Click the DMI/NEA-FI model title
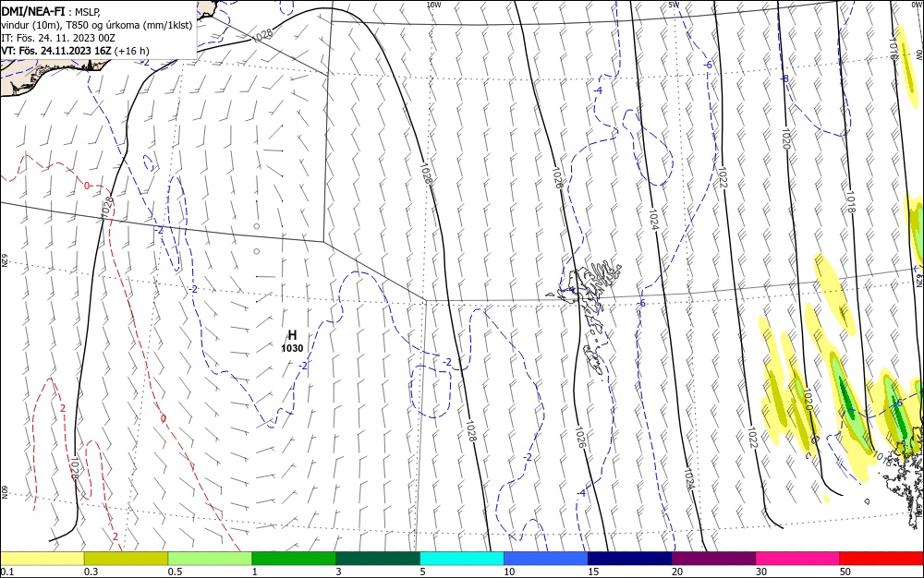The image size is (924, 578). pyautogui.click(x=33, y=10)
